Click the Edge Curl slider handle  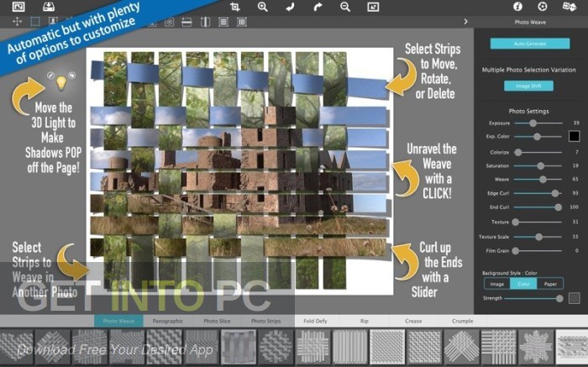coord(555,193)
